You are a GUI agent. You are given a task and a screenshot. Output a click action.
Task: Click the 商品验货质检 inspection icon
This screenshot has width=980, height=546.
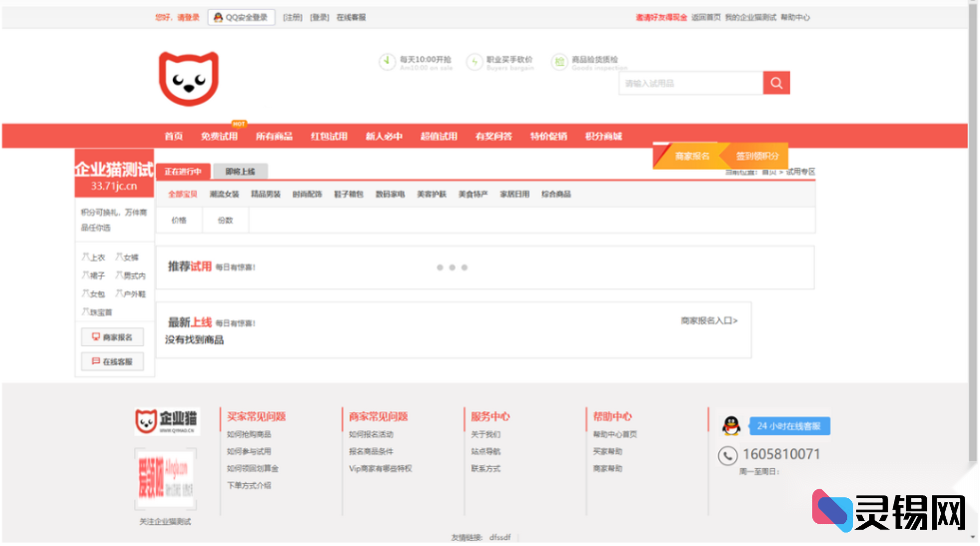pyautogui.click(x=558, y=61)
